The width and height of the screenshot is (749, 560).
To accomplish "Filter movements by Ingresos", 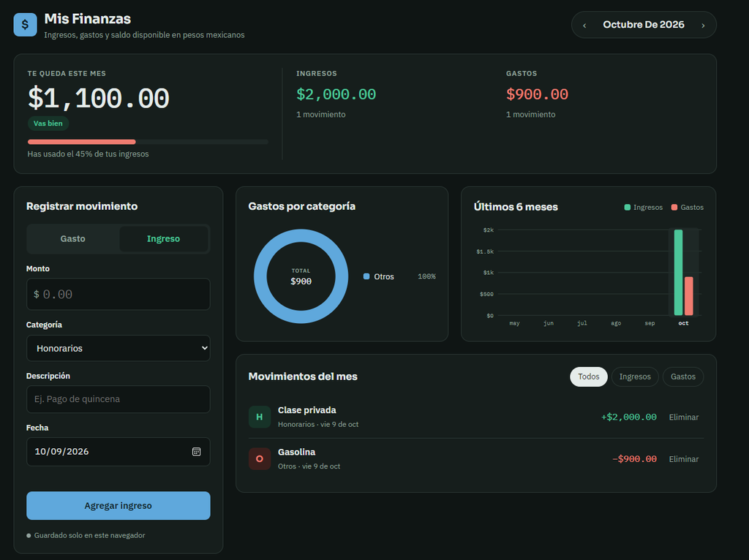I will click(635, 377).
